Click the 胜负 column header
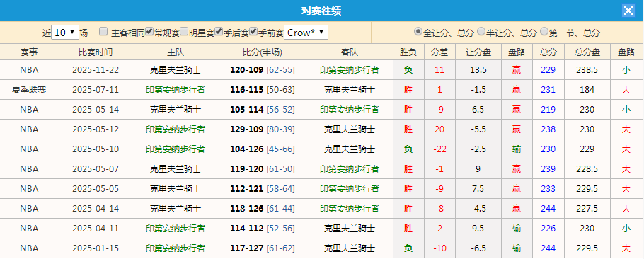The width and height of the screenshot is (644, 259). pos(408,52)
